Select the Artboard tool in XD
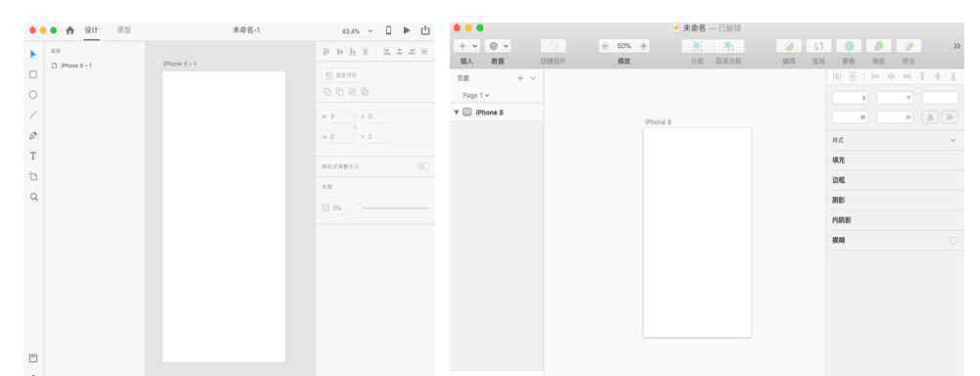Image resolution: width=980 pixels, height=376 pixels. pos(33,176)
